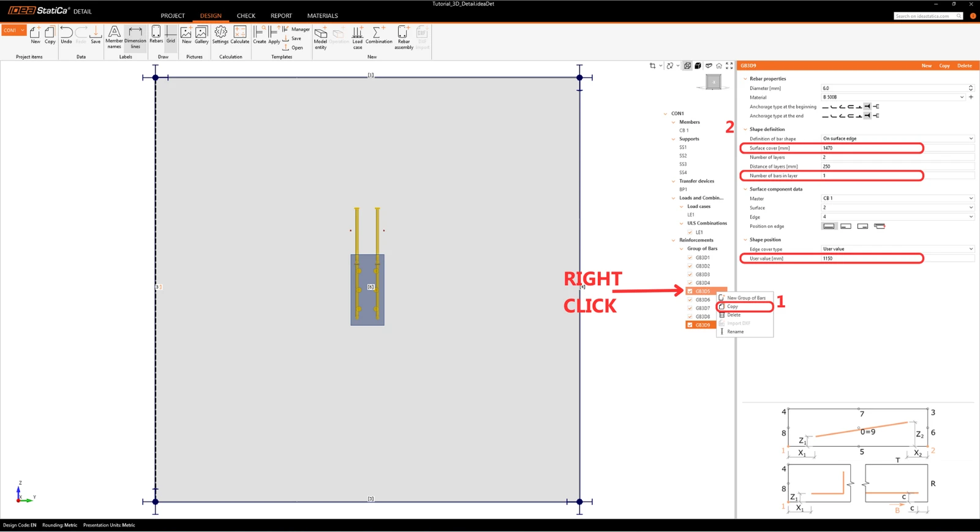Click plus icon next to Material
Screen dimensions: 980x532
tap(971, 97)
